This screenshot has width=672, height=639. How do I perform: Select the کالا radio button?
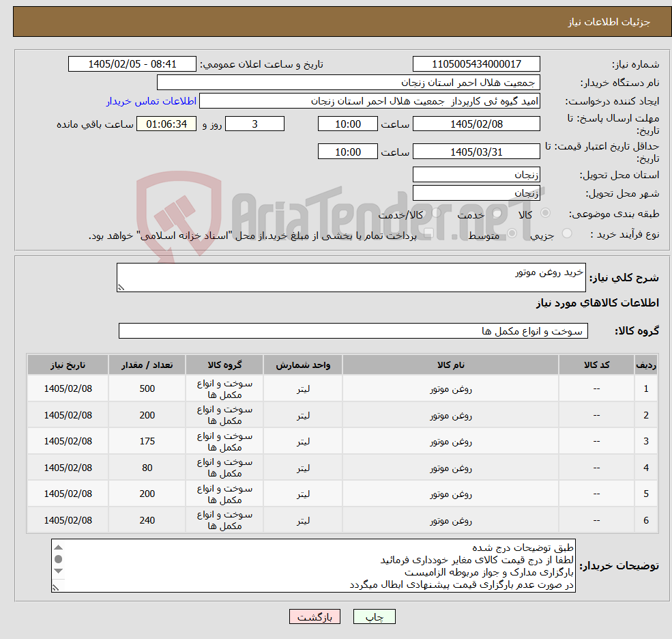tap(545, 213)
